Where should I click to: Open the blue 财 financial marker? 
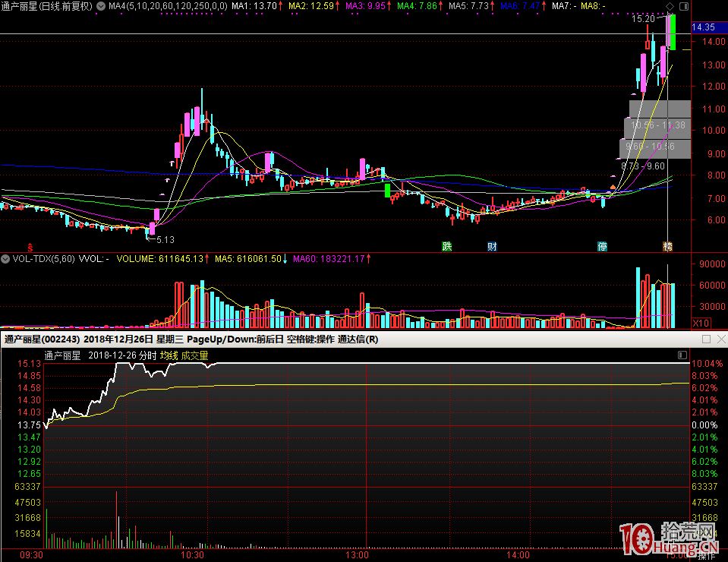(492, 247)
